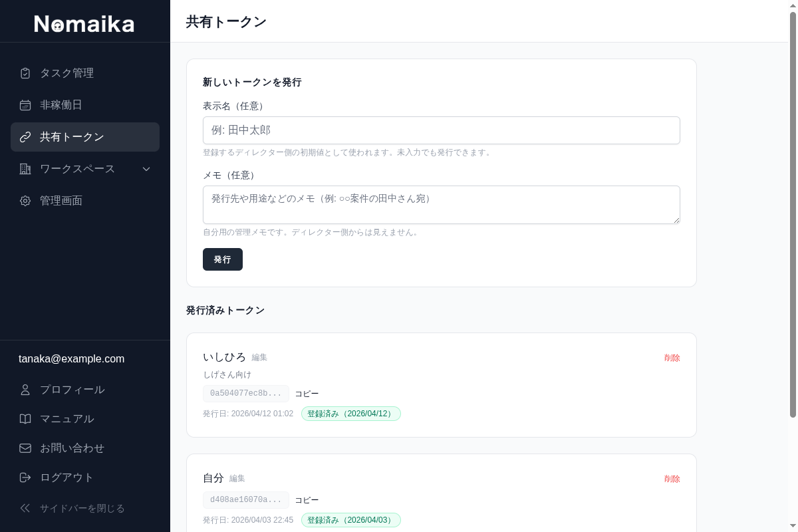Copy the d408ae16070a token
Viewport: 798px width, 532px height.
tap(307, 500)
